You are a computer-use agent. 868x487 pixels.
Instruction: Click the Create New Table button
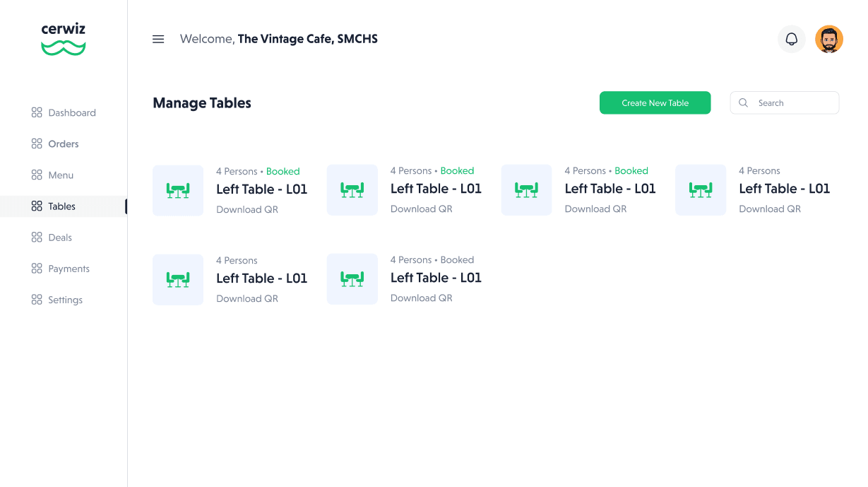coord(655,102)
